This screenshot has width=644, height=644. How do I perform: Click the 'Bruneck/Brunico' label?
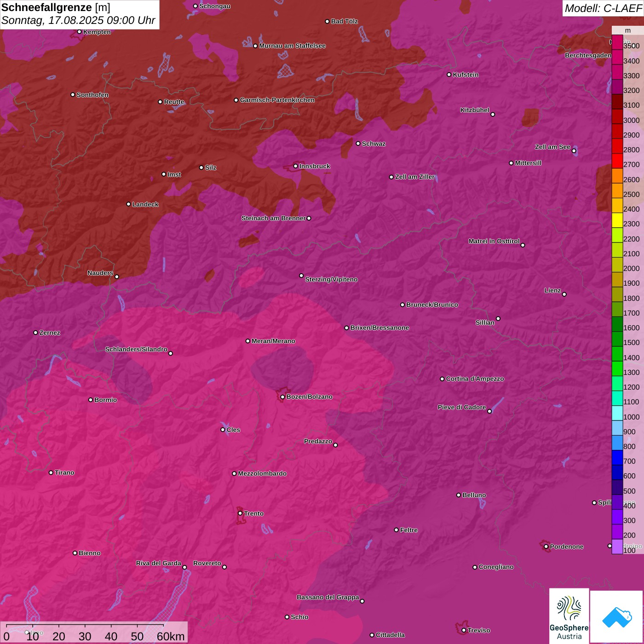432,305
